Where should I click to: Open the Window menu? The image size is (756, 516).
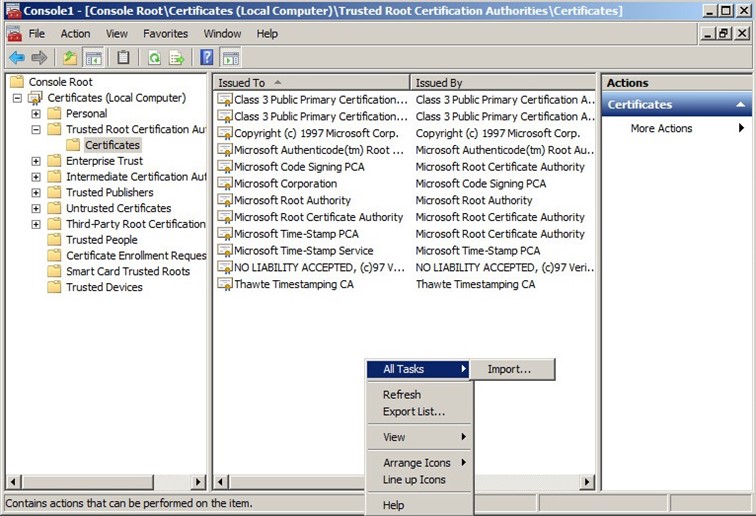[222, 33]
